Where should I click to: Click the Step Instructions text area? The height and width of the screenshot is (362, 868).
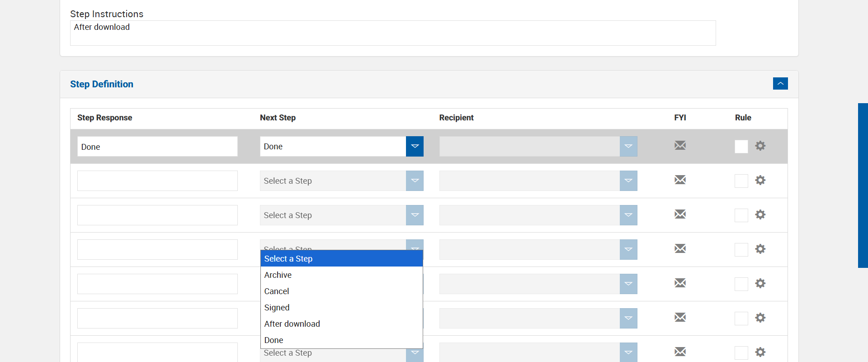[392, 33]
